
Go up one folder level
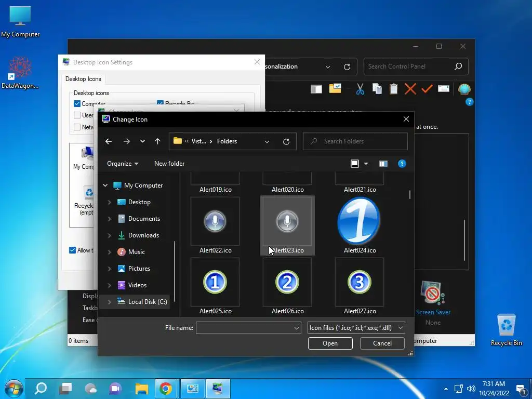click(157, 141)
